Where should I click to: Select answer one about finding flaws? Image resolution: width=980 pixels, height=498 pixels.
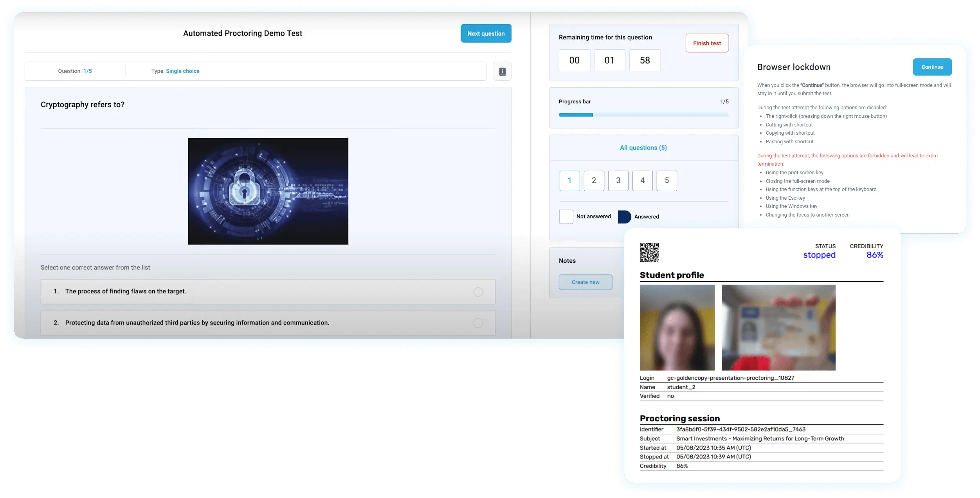pos(478,292)
